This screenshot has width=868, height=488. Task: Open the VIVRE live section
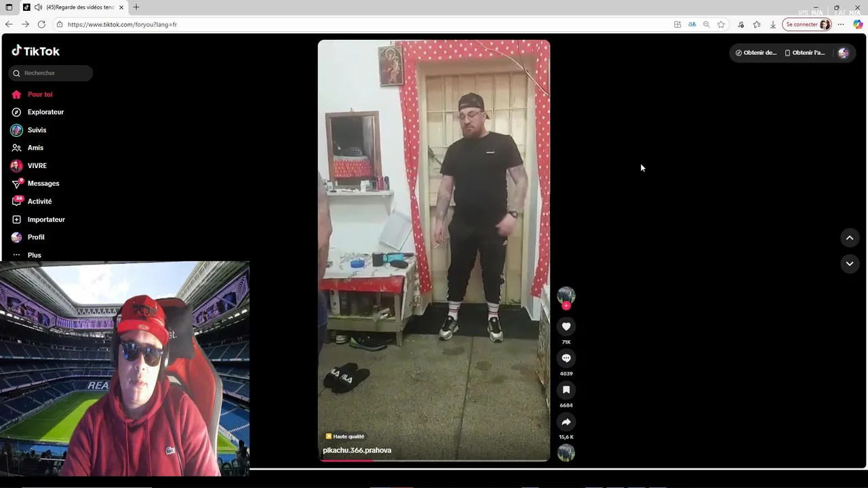point(28,165)
